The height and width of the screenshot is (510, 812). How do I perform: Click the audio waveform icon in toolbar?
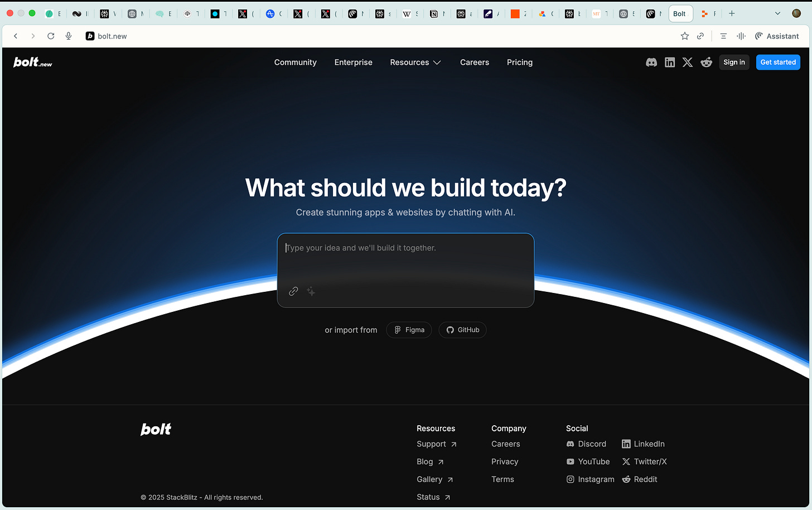point(741,36)
